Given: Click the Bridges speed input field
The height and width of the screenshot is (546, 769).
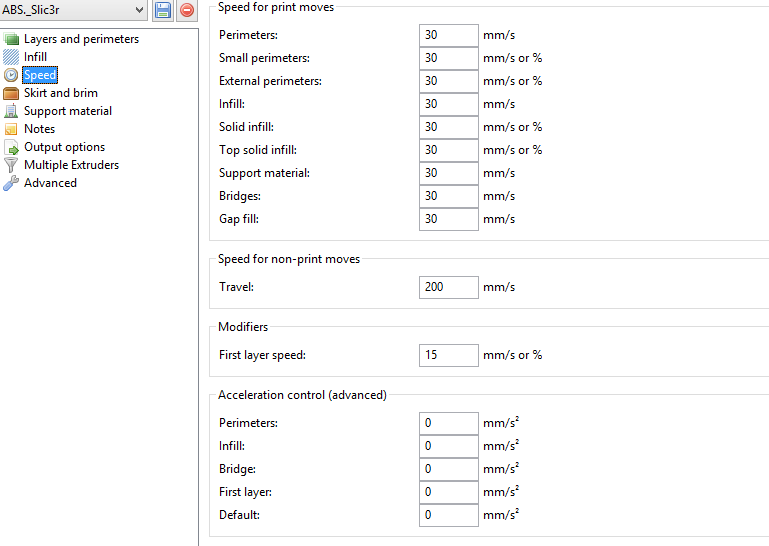Looking at the screenshot, I should point(448,196).
